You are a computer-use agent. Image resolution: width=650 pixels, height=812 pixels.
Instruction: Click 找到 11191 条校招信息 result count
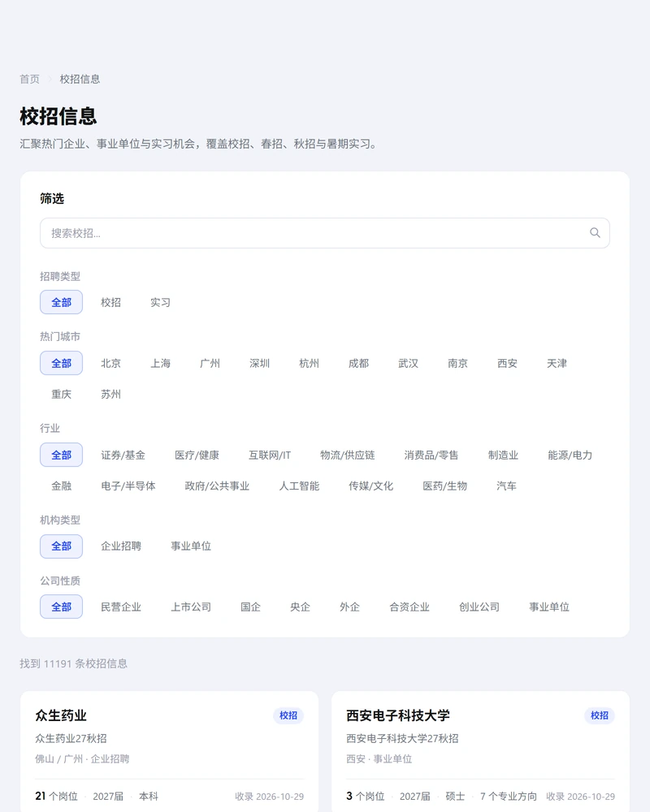coord(74,664)
